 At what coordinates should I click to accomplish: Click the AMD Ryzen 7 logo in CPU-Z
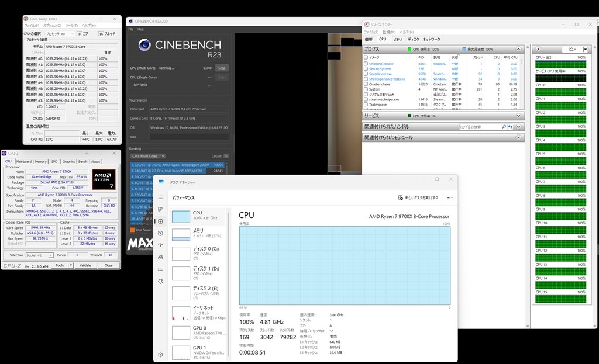[x=104, y=179]
